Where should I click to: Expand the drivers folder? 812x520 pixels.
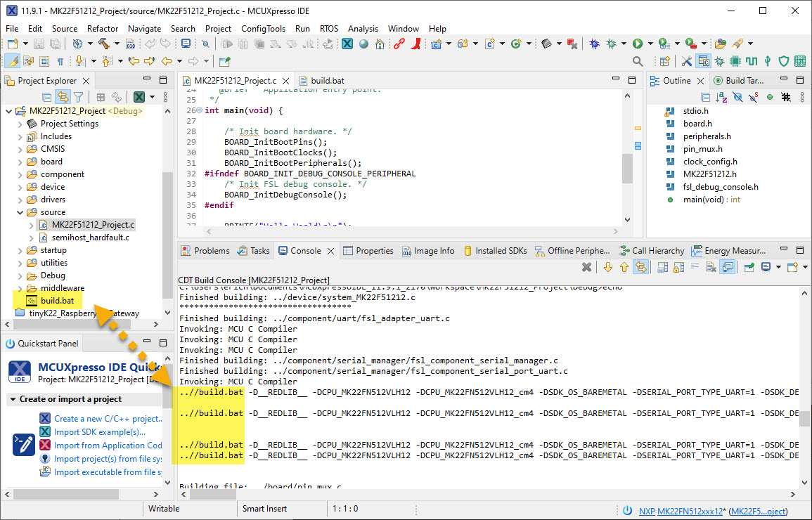[x=20, y=200]
